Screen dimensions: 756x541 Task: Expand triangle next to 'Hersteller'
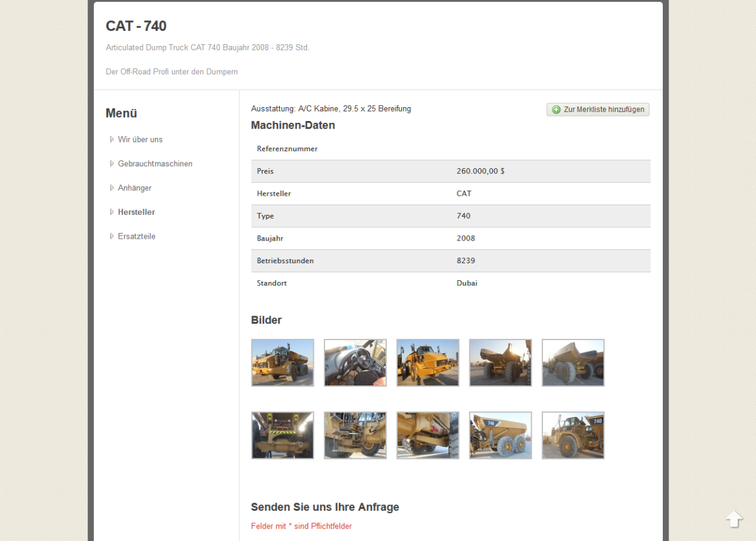tap(112, 212)
